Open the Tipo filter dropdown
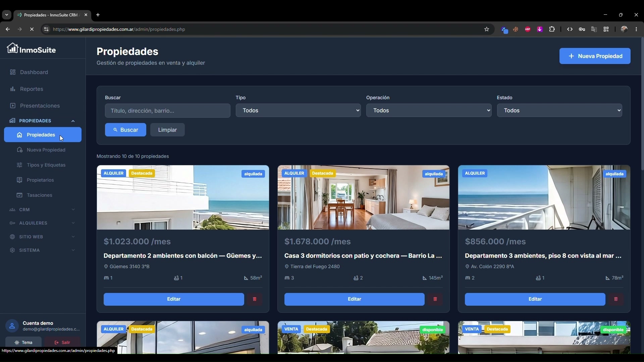Image resolution: width=644 pixels, height=362 pixels. [x=298, y=111]
